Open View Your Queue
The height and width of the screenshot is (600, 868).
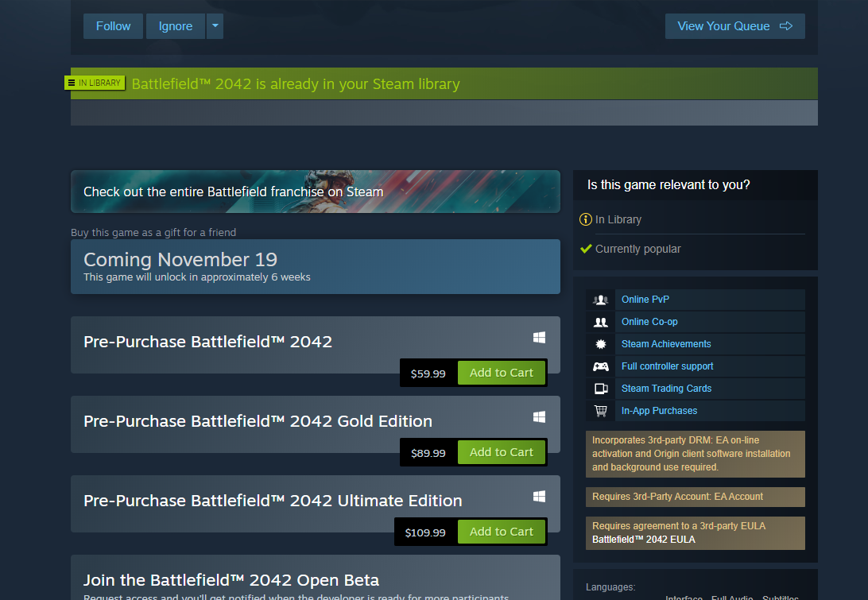[734, 26]
